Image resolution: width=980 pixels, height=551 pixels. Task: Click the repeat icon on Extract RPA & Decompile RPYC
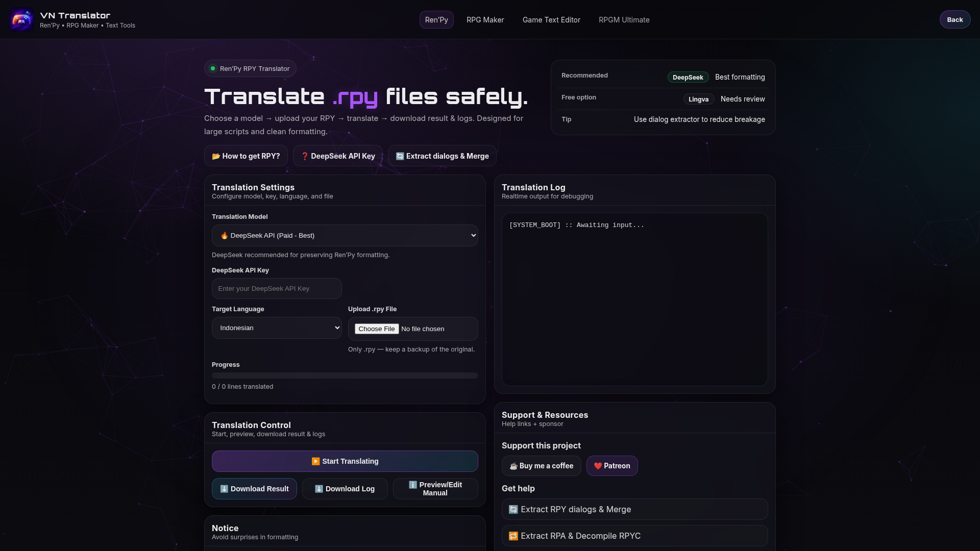pyautogui.click(x=513, y=536)
